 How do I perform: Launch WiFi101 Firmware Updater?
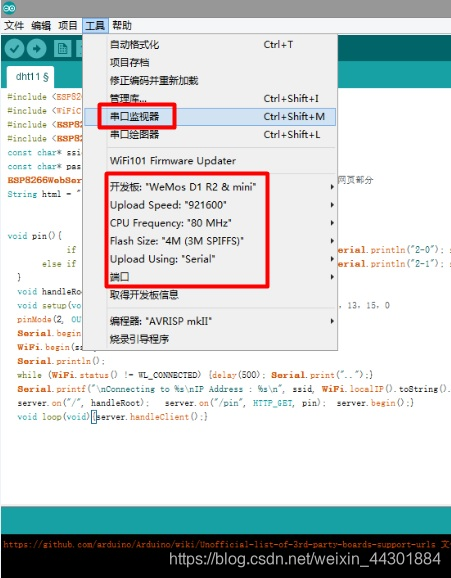pyautogui.click(x=210, y=161)
